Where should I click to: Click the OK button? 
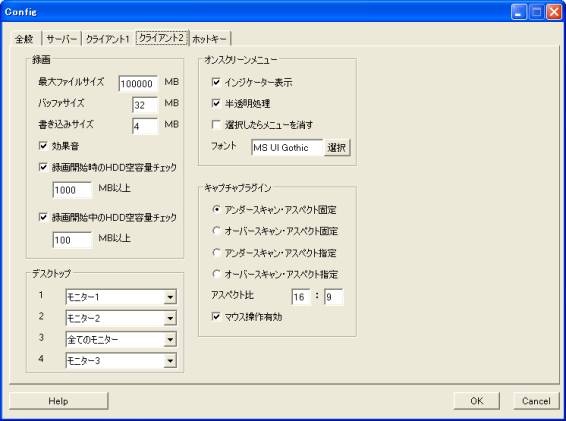[476, 401]
